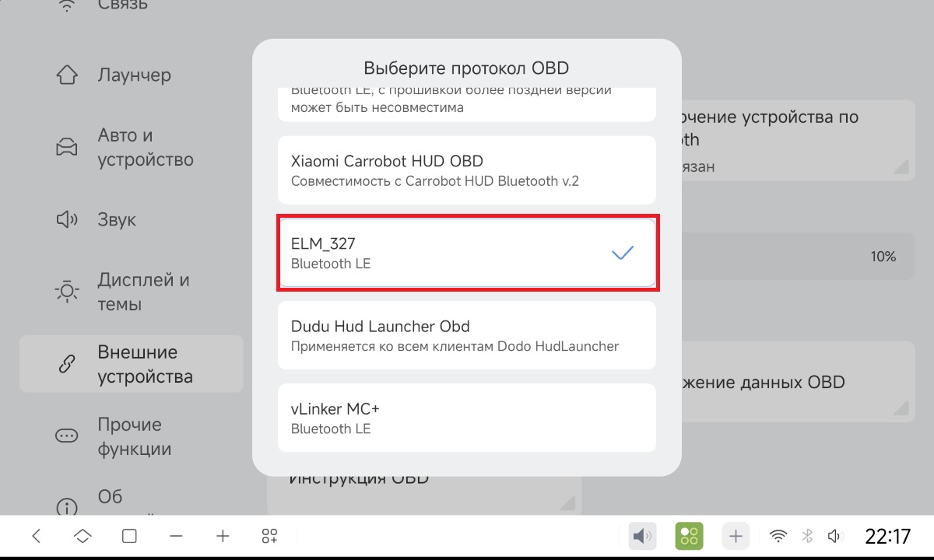Tap the Wi-Fi status icon

pos(778,536)
